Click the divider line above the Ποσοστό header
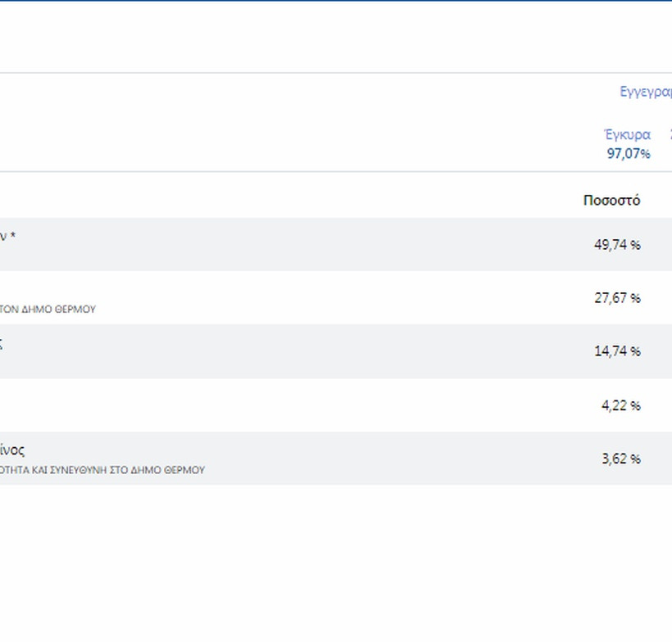 point(328,172)
